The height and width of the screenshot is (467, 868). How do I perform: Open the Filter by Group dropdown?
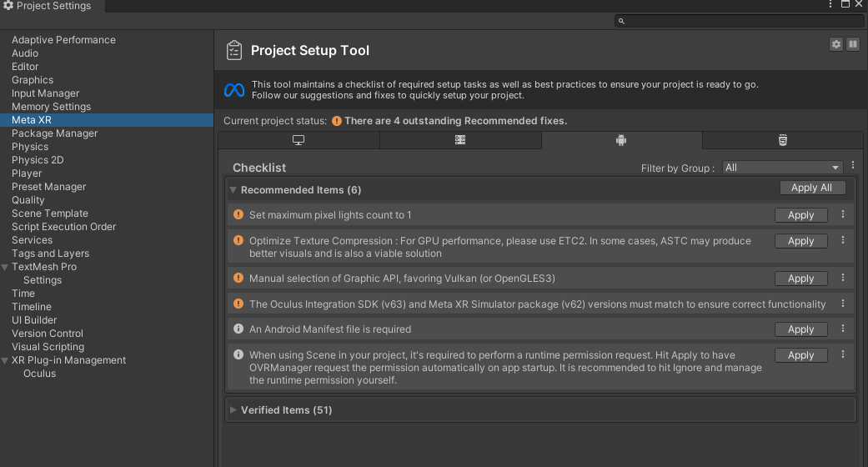tap(782, 168)
